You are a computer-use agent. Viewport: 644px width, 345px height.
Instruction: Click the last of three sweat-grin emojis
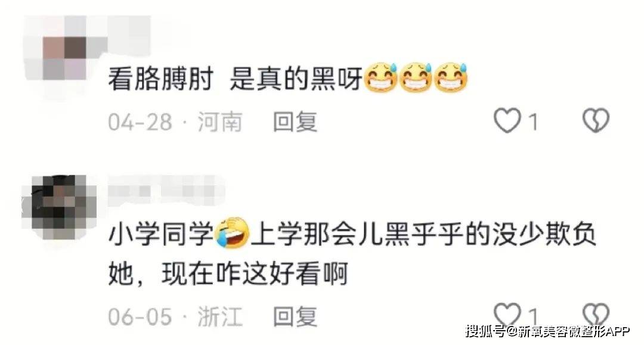451,77
